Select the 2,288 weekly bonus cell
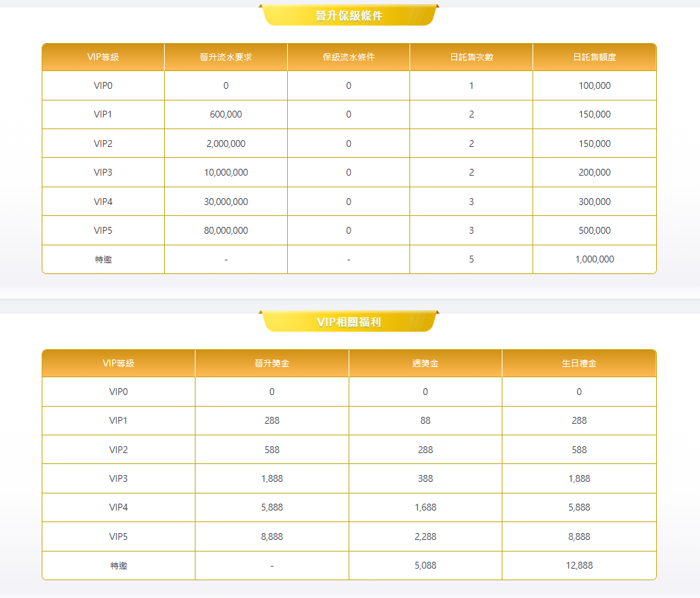 (425, 536)
